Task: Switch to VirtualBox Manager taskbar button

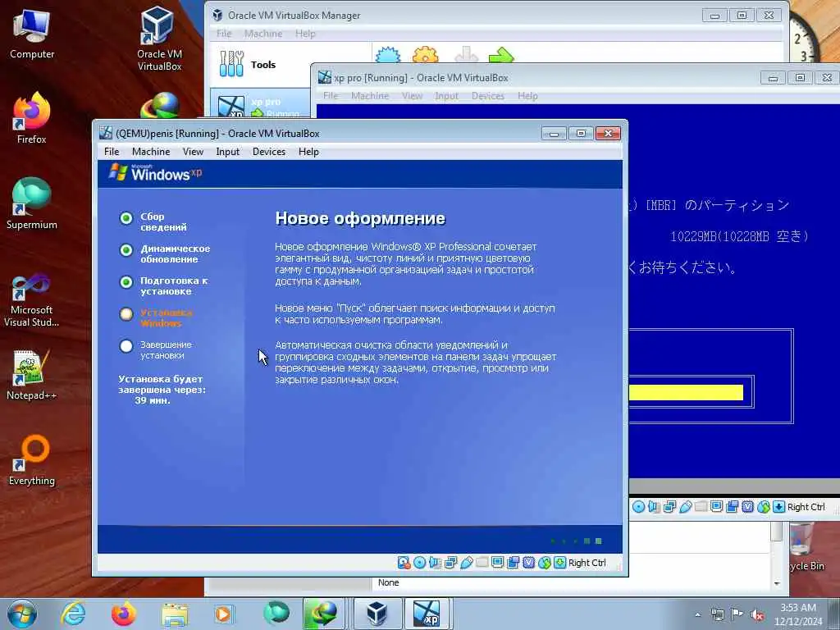Action: (x=377, y=614)
